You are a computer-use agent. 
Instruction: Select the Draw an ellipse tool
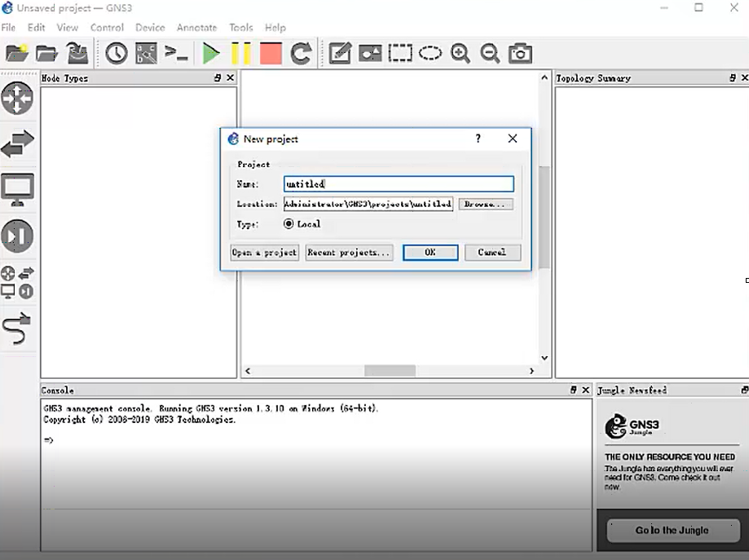430,53
